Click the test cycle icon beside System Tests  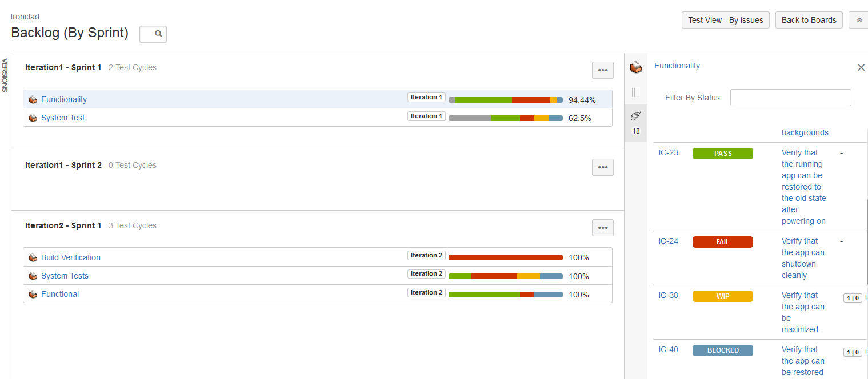(x=33, y=276)
